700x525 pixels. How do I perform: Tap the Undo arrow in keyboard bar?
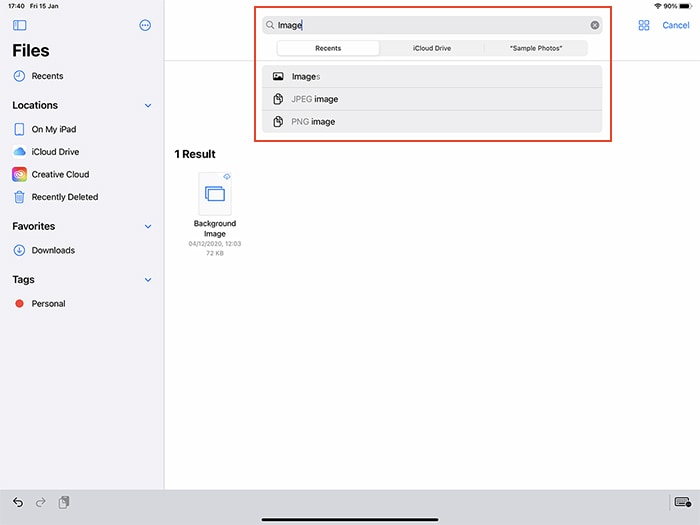click(18, 503)
